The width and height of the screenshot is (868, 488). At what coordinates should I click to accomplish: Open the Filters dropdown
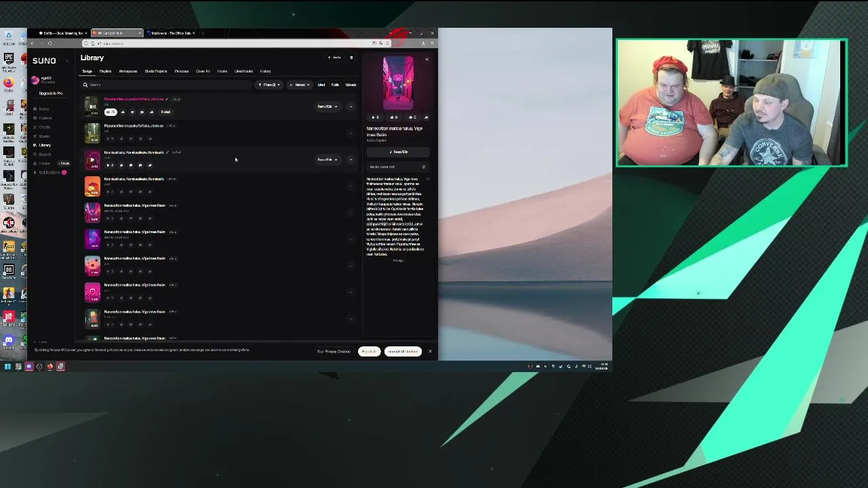pos(269,85)
